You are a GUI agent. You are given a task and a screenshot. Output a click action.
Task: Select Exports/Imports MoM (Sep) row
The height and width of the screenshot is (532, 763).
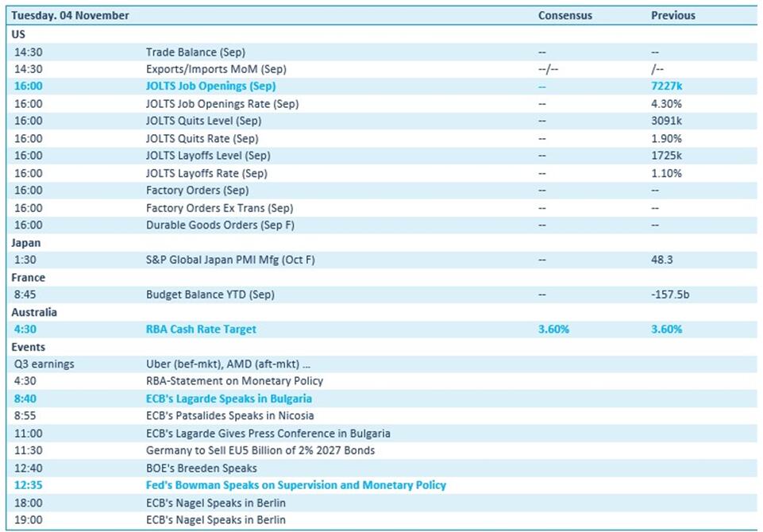coord(216,69)
